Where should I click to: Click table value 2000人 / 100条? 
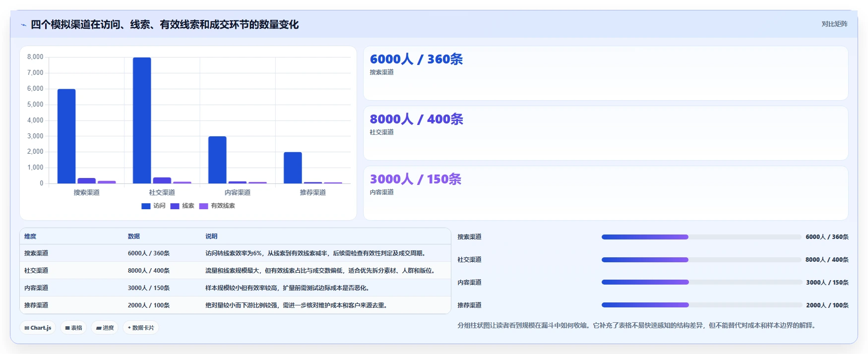(x=149, y=305)
